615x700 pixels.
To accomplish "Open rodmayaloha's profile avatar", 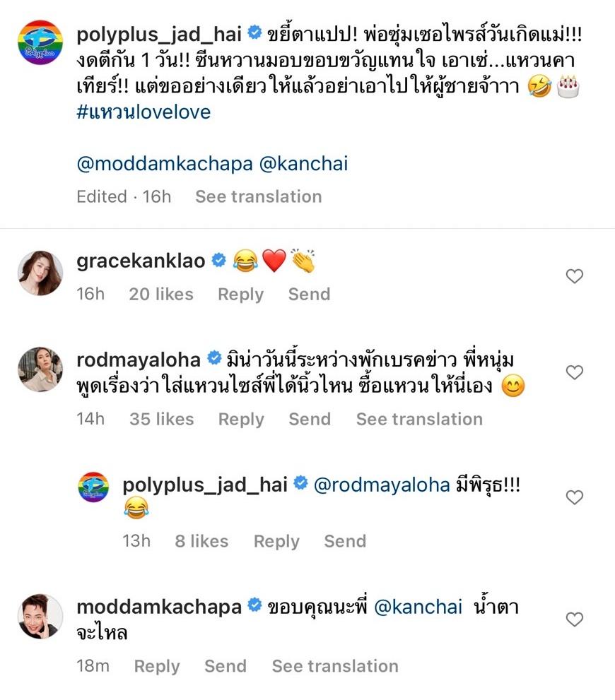I will pyautogui.click(x=40, y=369).
